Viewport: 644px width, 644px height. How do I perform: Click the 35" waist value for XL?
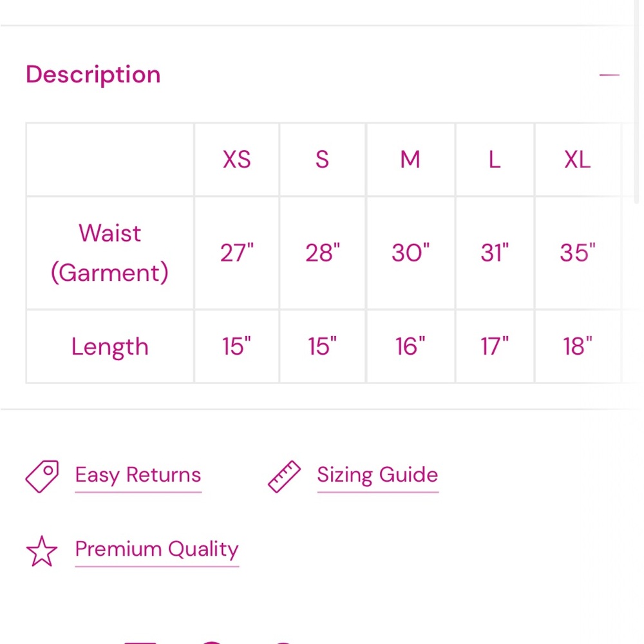pyautogui.click(x=578, y=252)
